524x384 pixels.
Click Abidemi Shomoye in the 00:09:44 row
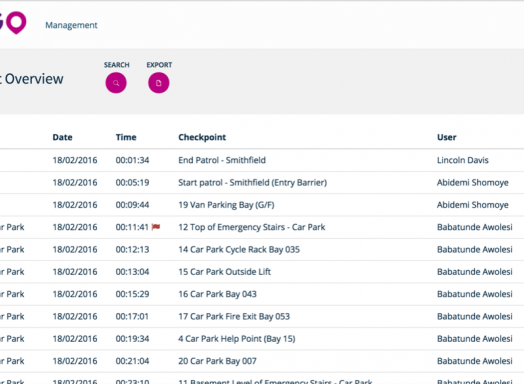coord(473,205)
